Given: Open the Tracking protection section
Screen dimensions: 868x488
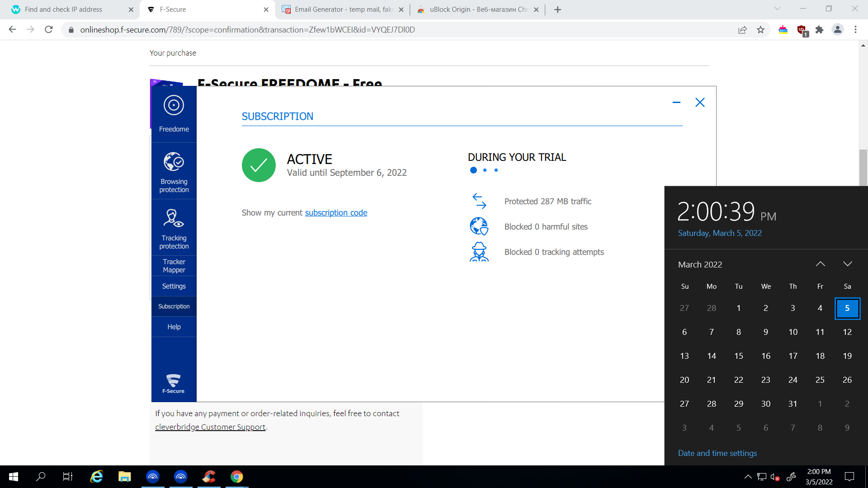Looking at the screenshot, I should [174, 228].
